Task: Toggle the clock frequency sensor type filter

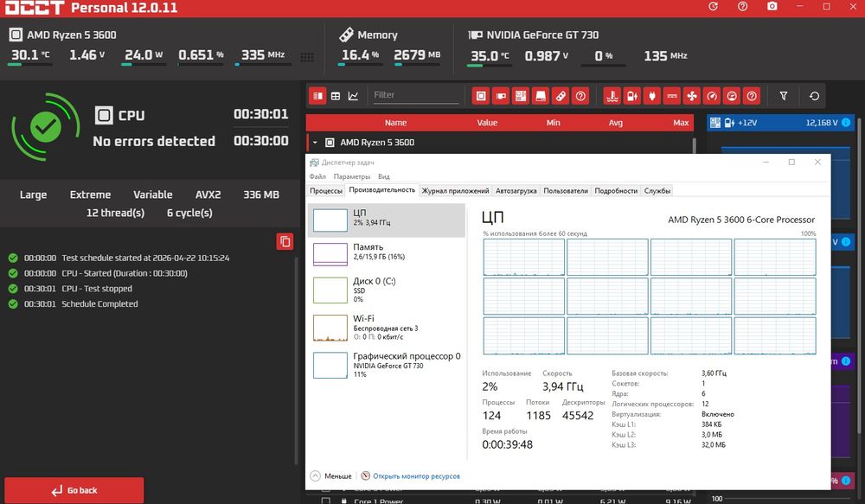Action: pos(732,96)
